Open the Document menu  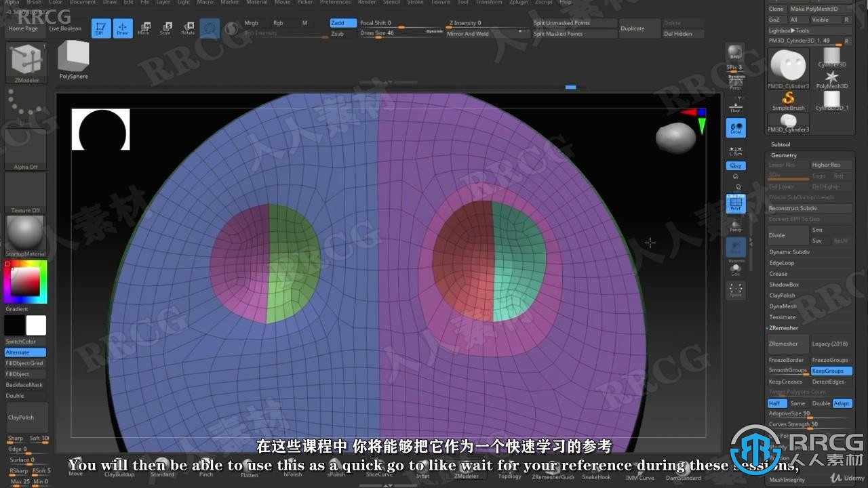pyautogui.click(x=83, y=3)
